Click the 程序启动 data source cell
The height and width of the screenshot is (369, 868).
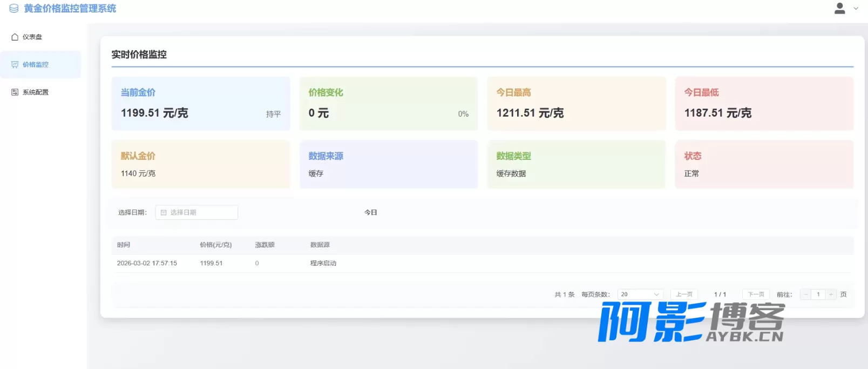click(323, 263)
